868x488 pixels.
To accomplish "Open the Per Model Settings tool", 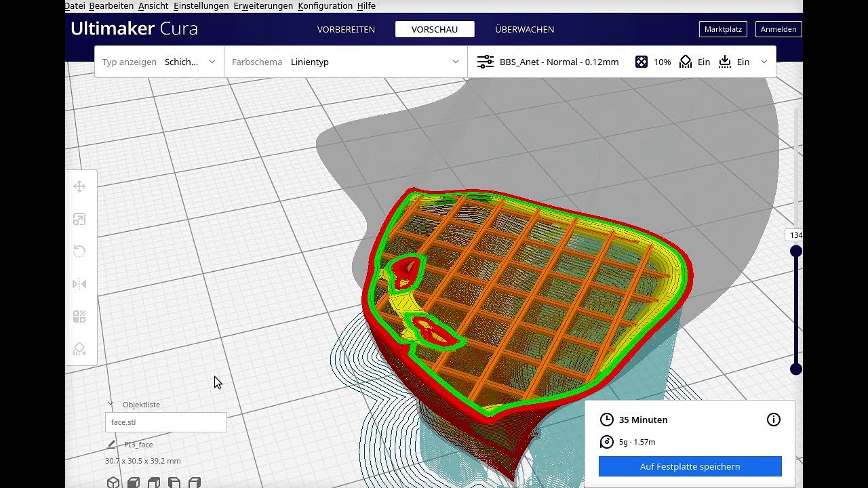I will pyautogui.click(x=79, y=317).
